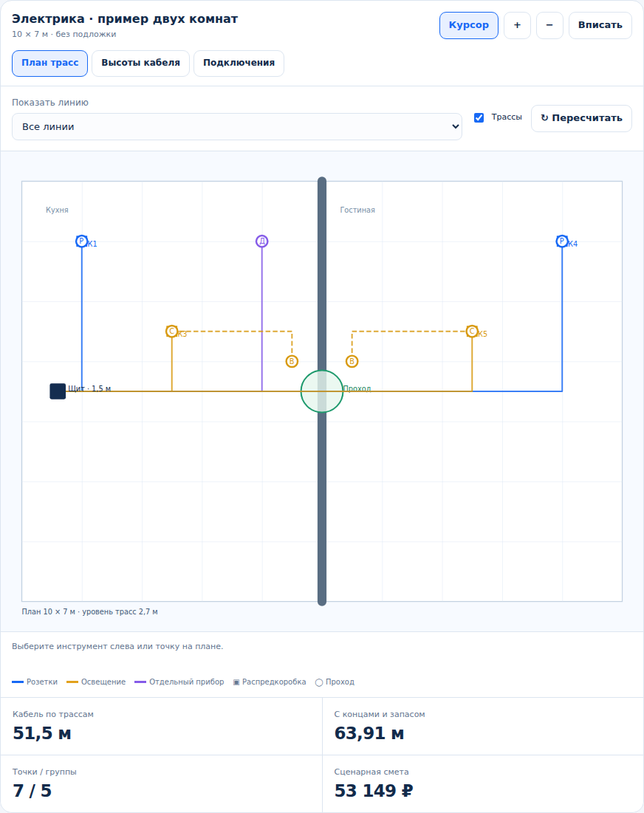Viewport: 644px width, 813px height.
Task: Click the Выберите инструмент hint text
Action: pos(117,647)
